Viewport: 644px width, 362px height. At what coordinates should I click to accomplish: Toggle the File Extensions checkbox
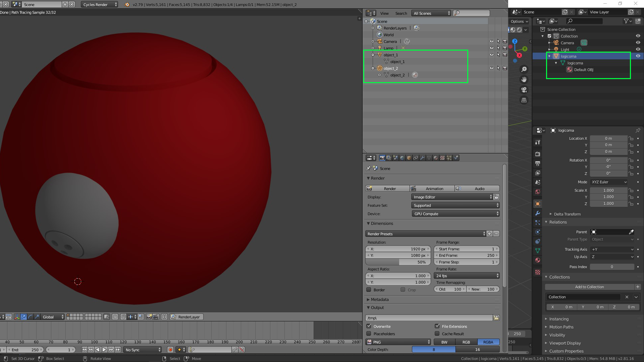(x=437, y=326)
